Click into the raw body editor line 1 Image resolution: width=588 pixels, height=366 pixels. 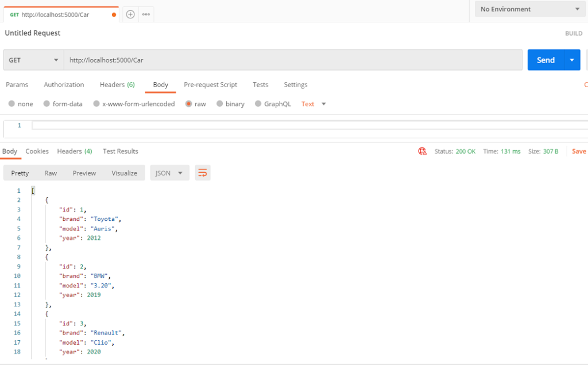point(310,126)
